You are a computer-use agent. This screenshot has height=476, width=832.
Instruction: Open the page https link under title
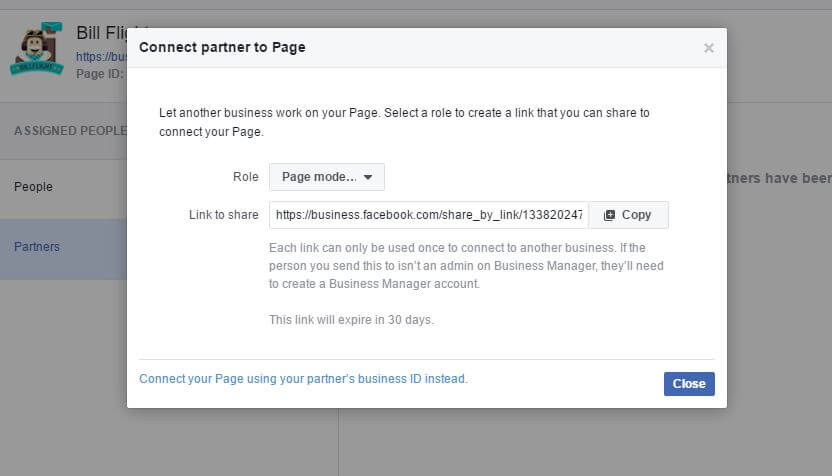(101, 57)
